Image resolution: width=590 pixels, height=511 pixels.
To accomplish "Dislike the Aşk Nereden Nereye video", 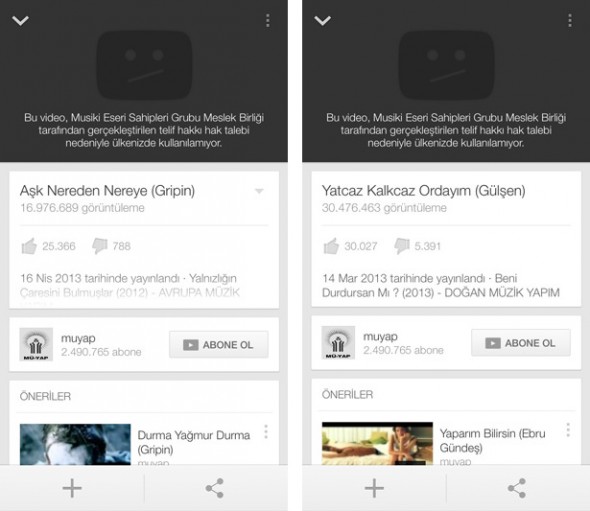I will pos(100,246).
